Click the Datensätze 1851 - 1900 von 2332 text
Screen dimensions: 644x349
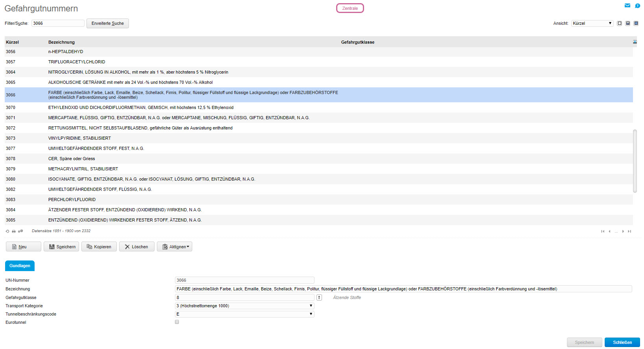pos(61,231)
